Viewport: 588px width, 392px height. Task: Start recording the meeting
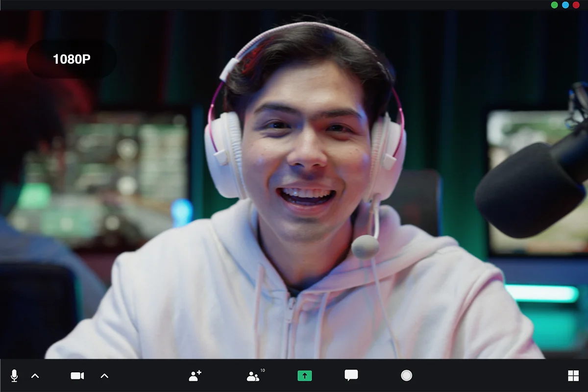pos(406,376)
